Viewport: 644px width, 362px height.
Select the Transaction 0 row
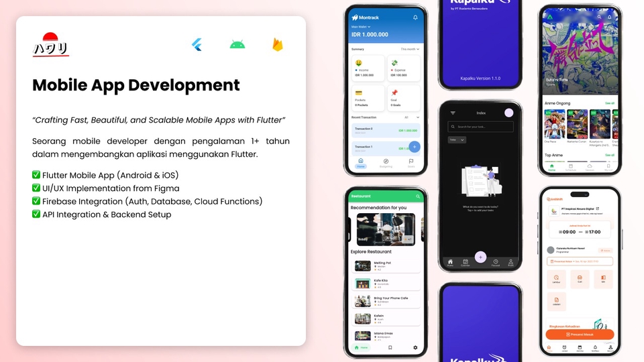point(386,131)
